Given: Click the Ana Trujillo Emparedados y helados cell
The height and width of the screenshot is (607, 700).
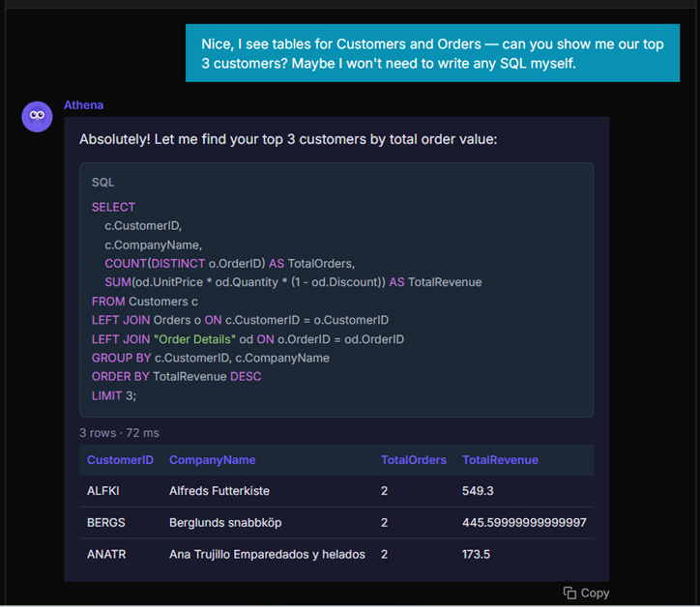Looking at the screenshot, I should (267, 555).
